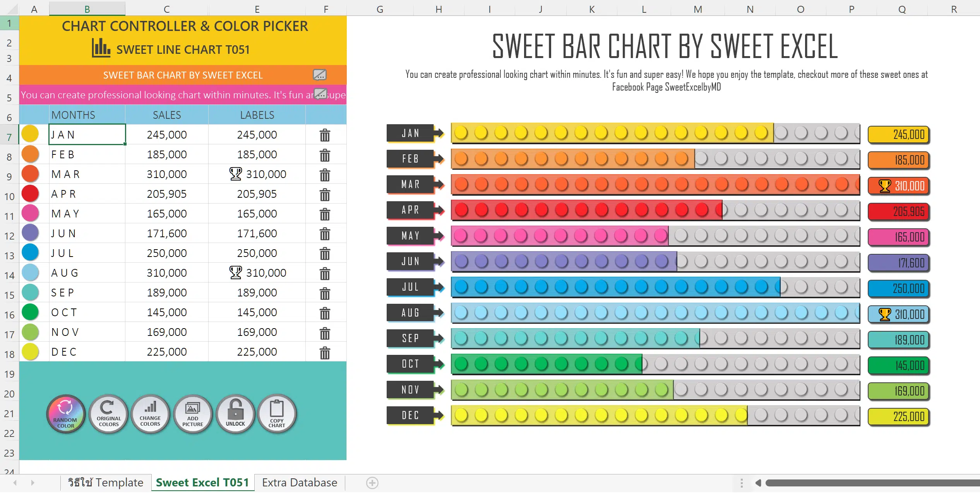Switch to the วิธีใช้ Template sheet tab
The image size is (980, 493).
point(105,483)
